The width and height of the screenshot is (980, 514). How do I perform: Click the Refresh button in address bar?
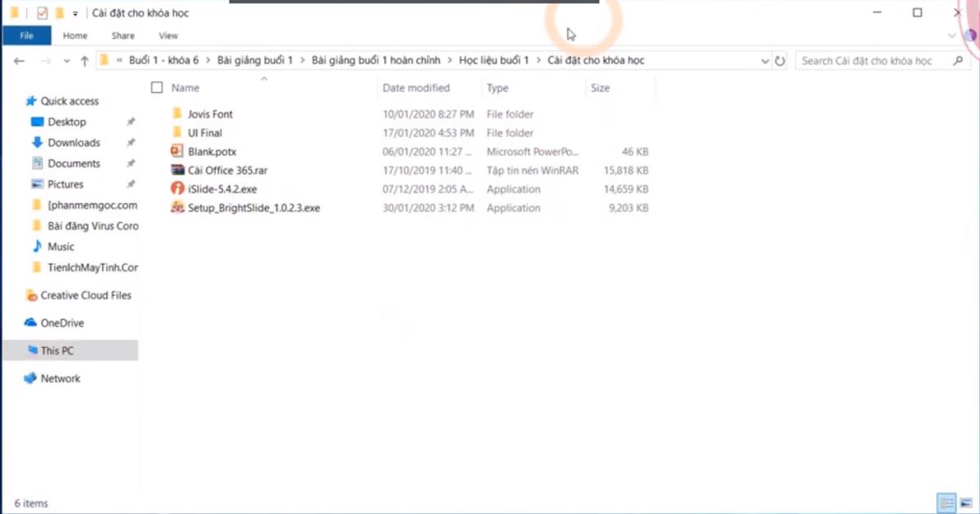point(780,61)
